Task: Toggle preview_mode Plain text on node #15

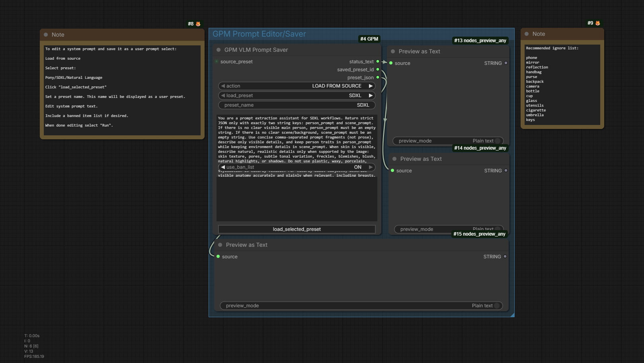Action: click(x=361, y=306)
